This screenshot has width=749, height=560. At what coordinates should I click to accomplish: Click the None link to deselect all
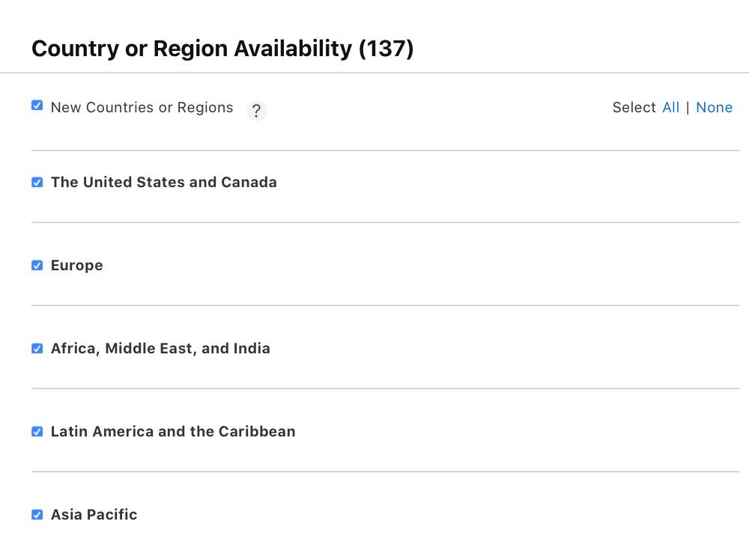coord(714,107)
